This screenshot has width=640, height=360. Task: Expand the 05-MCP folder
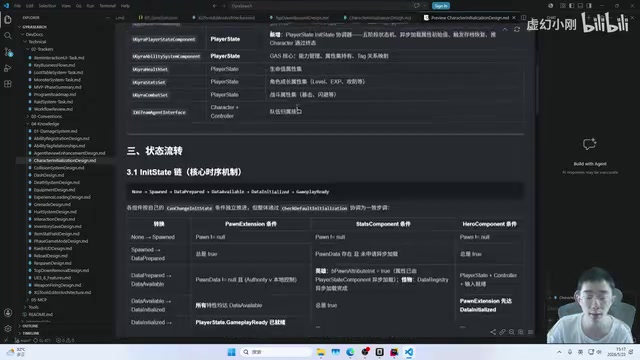[39, 300]
